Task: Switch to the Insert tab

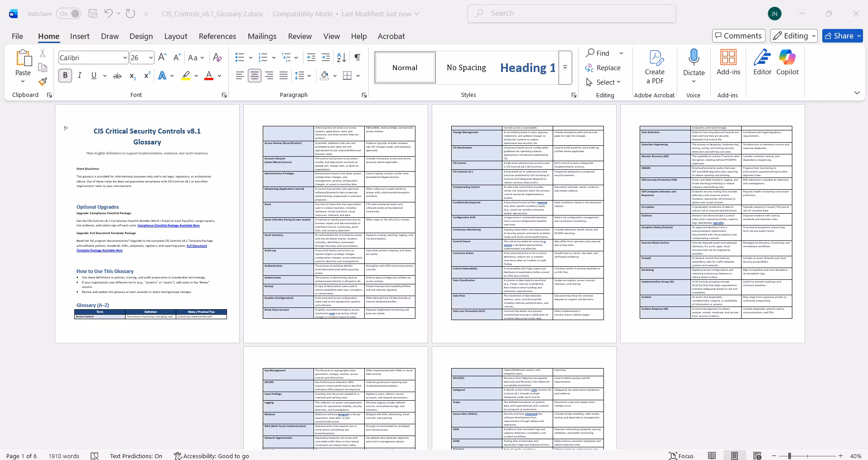Action: pyautogui.click(x=80, y=36)
